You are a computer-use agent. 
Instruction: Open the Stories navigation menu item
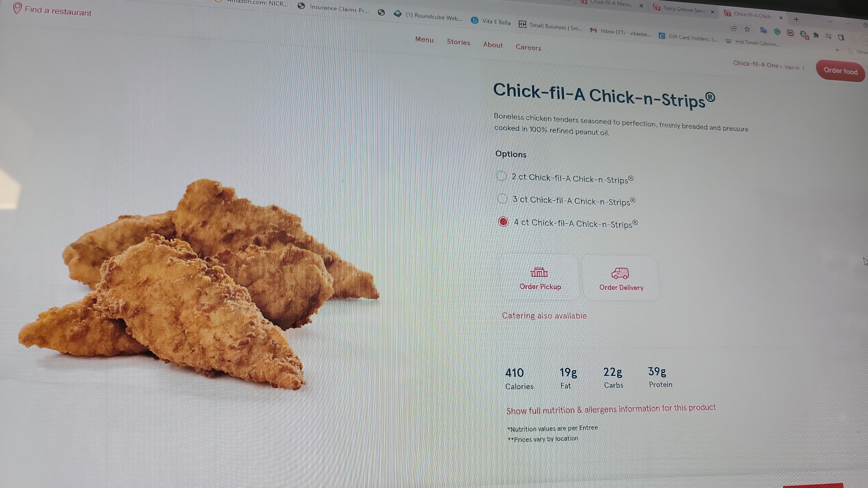459,42
